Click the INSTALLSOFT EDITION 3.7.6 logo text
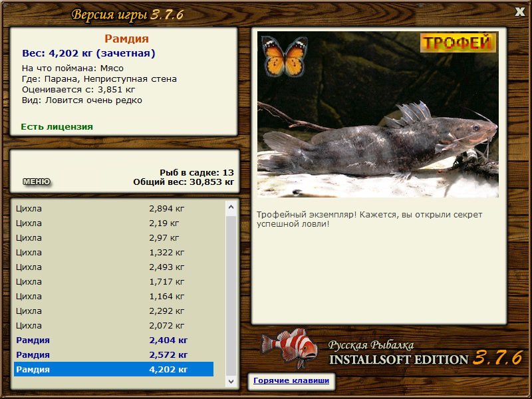This screenshot has height=399, width=532. pyautogui.click(x=426, y=358)
